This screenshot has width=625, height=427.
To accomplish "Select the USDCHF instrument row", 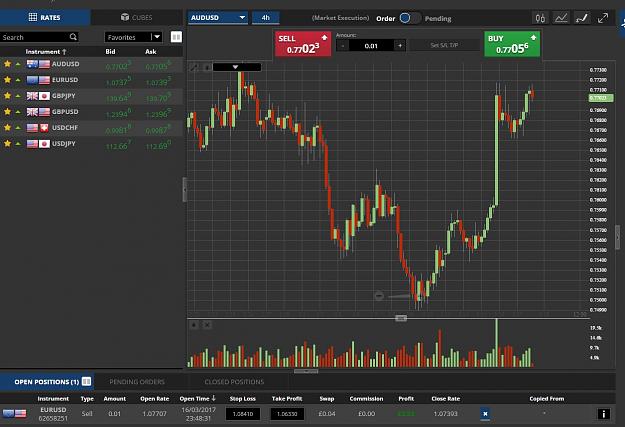I will click(91, 128).
